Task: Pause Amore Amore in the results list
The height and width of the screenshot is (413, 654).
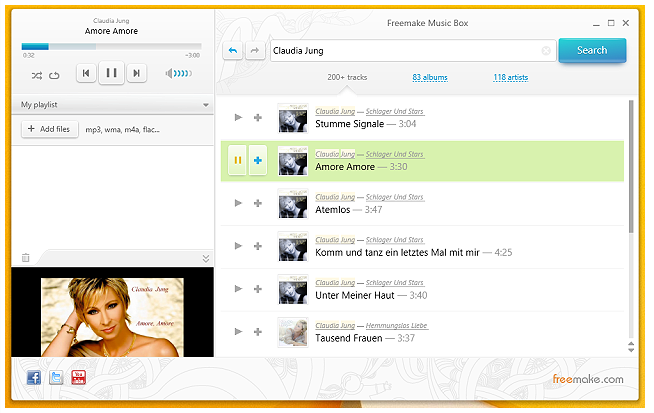Action: point(238,160)
